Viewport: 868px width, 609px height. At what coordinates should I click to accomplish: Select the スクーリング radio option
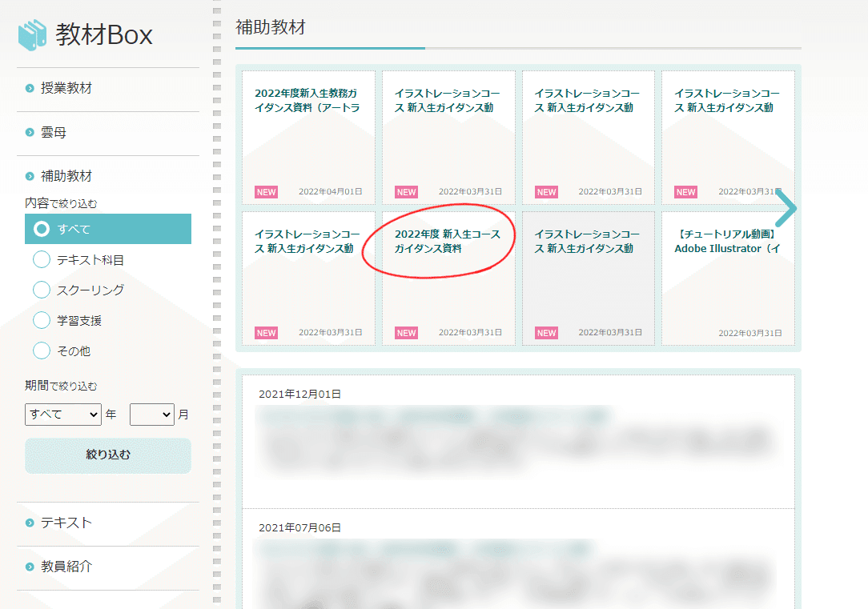[x=42, y=290]
